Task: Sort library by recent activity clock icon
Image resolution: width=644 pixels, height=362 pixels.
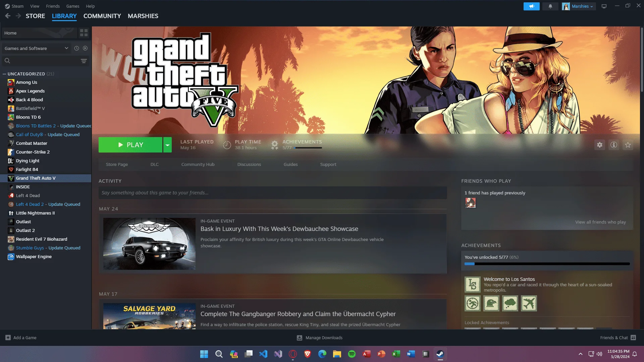Action: [76, 48]
